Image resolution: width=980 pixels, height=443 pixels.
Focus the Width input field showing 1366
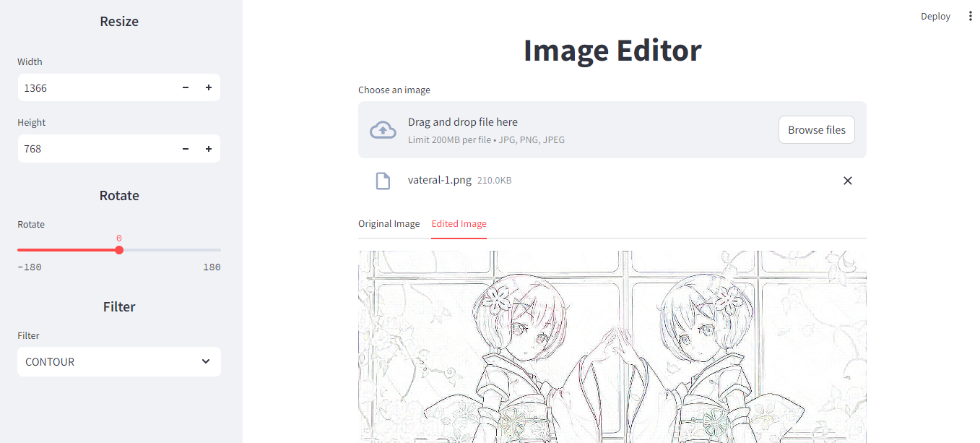94,87
